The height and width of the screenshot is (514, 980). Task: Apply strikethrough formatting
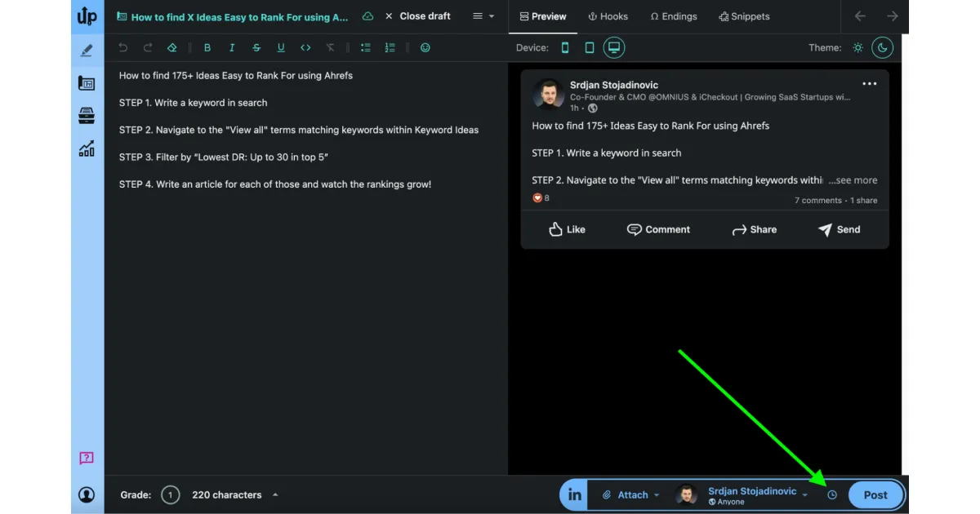click(256, 48)
